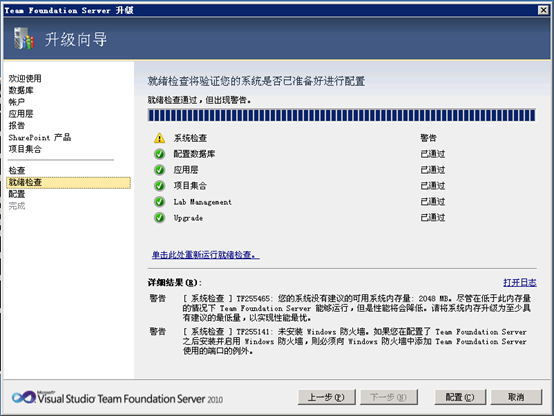Go to the 欢迎使用 wizard step
This screenshot has width=554, height=416.
click(x=25, y=78)
